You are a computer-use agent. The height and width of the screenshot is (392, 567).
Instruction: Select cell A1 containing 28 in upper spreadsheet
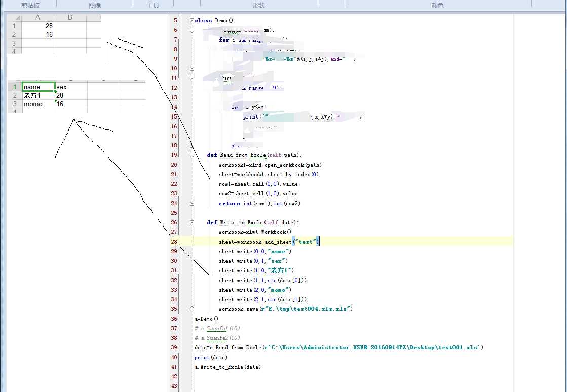point(37,26)
